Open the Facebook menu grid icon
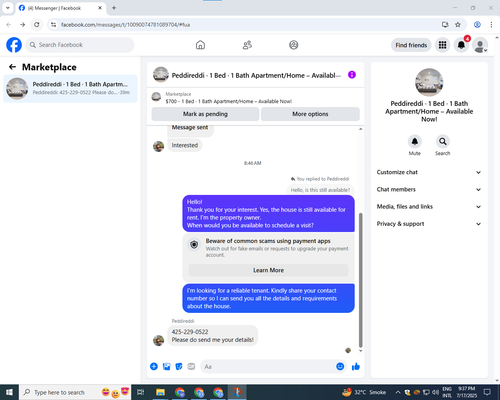The height and width of the screenshot is (400, 500). (x=442, y=45)
